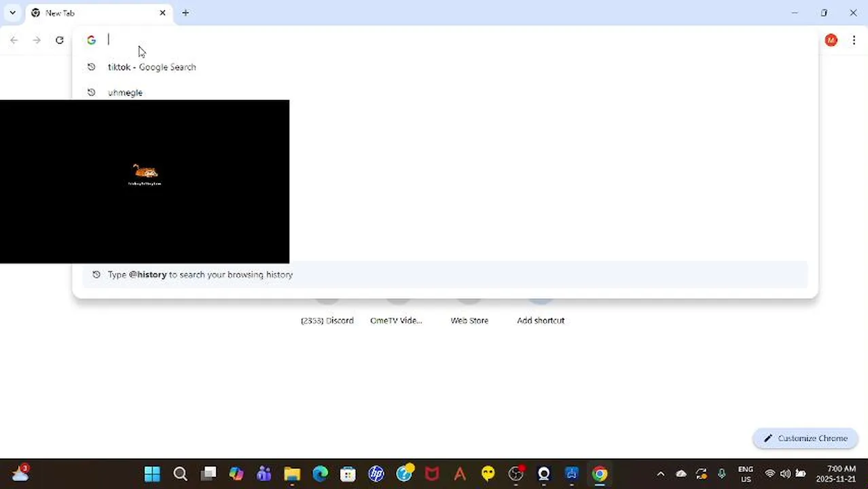Open File Explorer from the taskbar

click(x=292, y=473)
